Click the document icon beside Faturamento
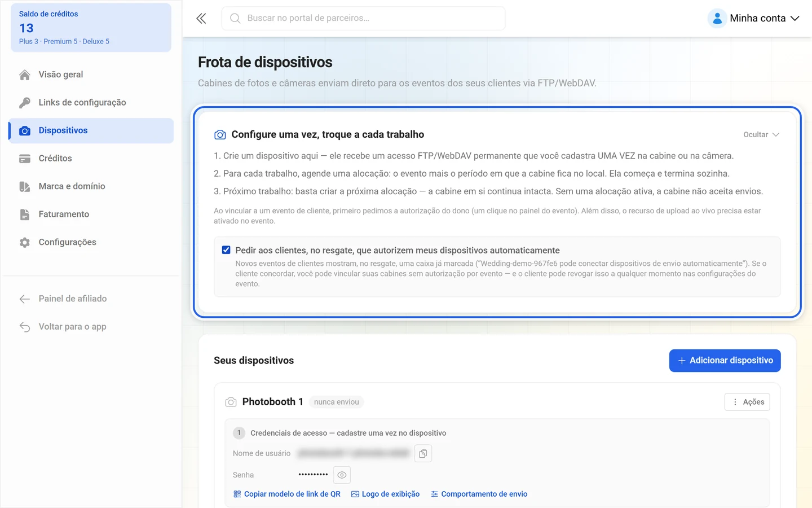The image size is (812, 508). click(x=25, y=214)
